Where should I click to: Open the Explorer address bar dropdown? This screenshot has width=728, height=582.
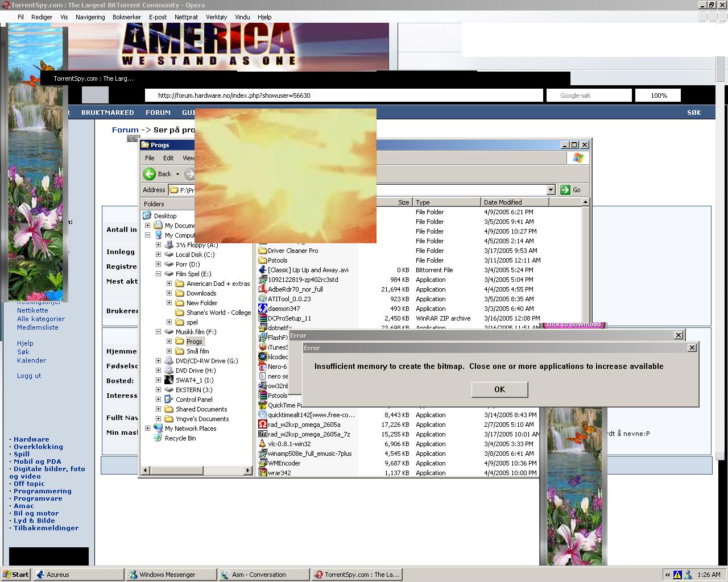[x=550, y=190]
